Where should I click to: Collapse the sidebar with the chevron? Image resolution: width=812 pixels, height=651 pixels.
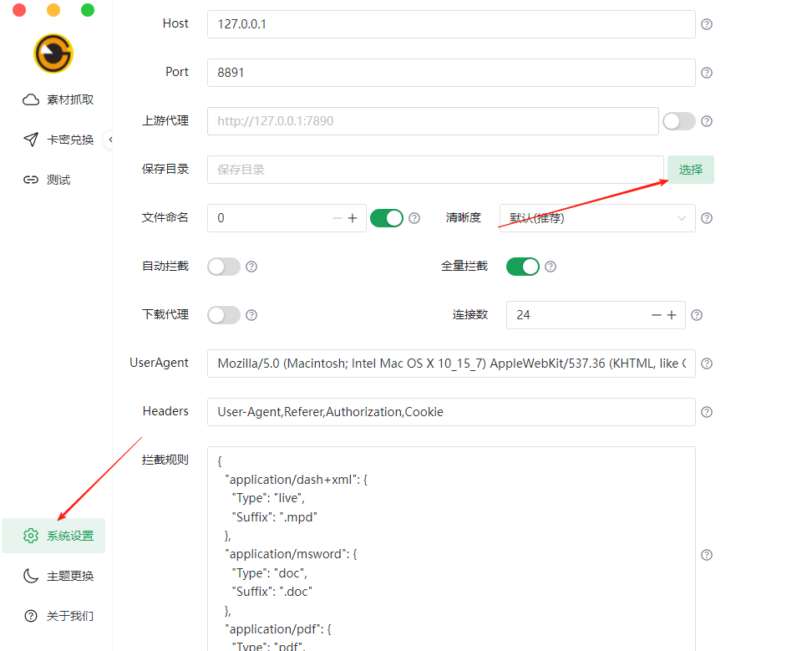pyautogui.click(x=109, y=140)
